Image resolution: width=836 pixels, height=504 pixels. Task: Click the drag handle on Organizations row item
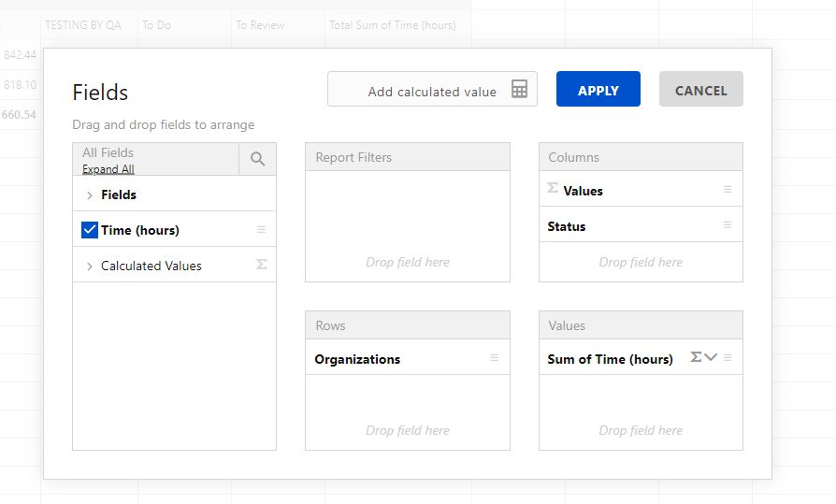point(494,358)
